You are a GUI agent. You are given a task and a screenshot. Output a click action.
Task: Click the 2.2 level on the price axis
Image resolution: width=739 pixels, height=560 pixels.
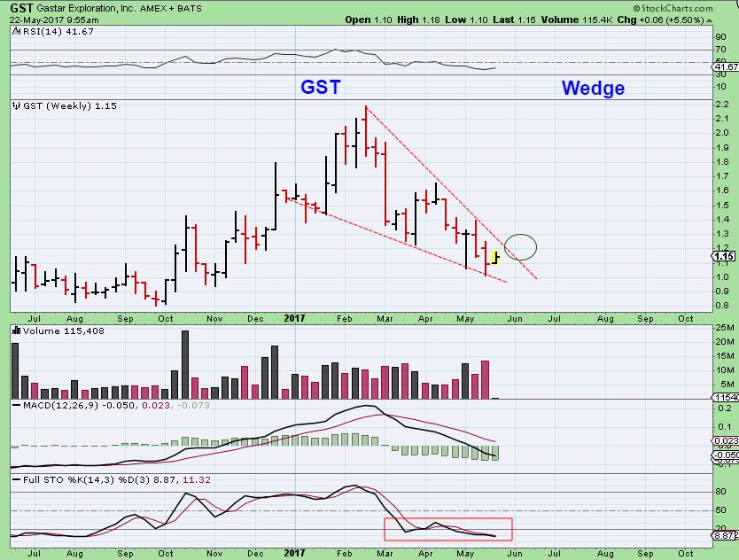[x=722, y=105]
